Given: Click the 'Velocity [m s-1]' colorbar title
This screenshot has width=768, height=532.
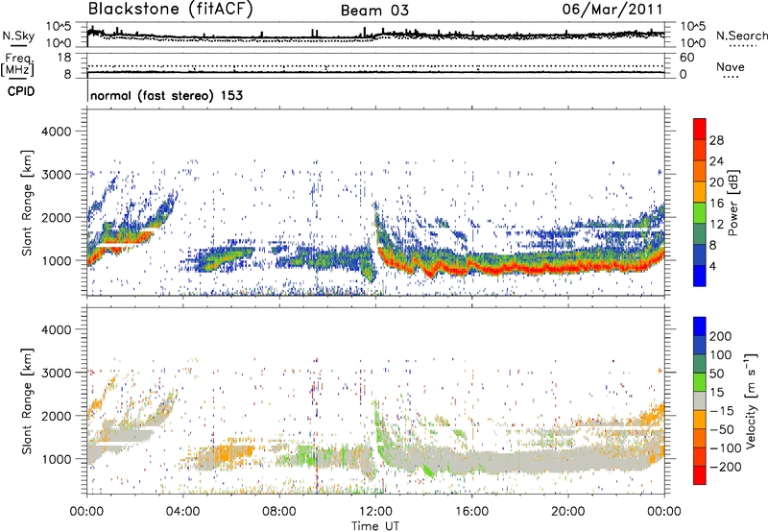Looking at the screenshot, I should (752, 400).
